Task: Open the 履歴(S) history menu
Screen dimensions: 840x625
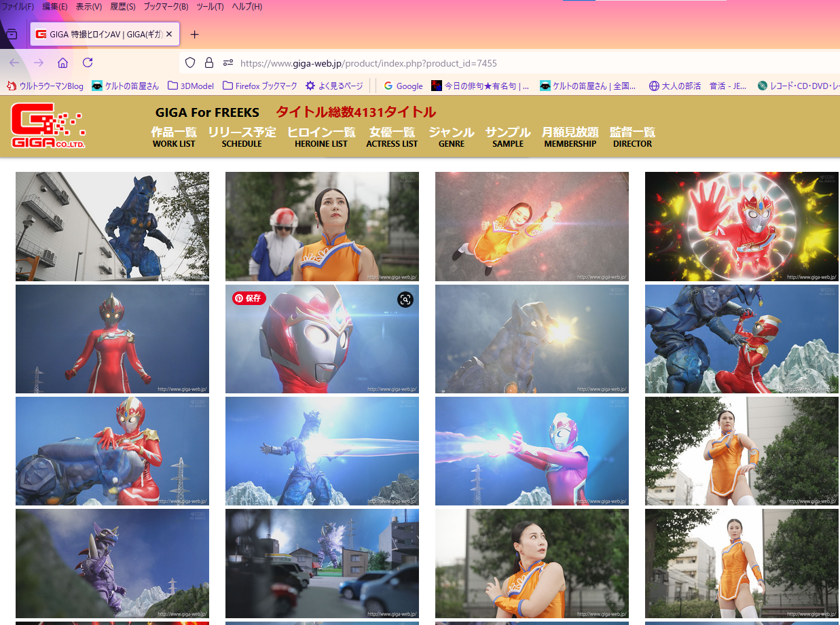Action: click(x=122, y=7)
